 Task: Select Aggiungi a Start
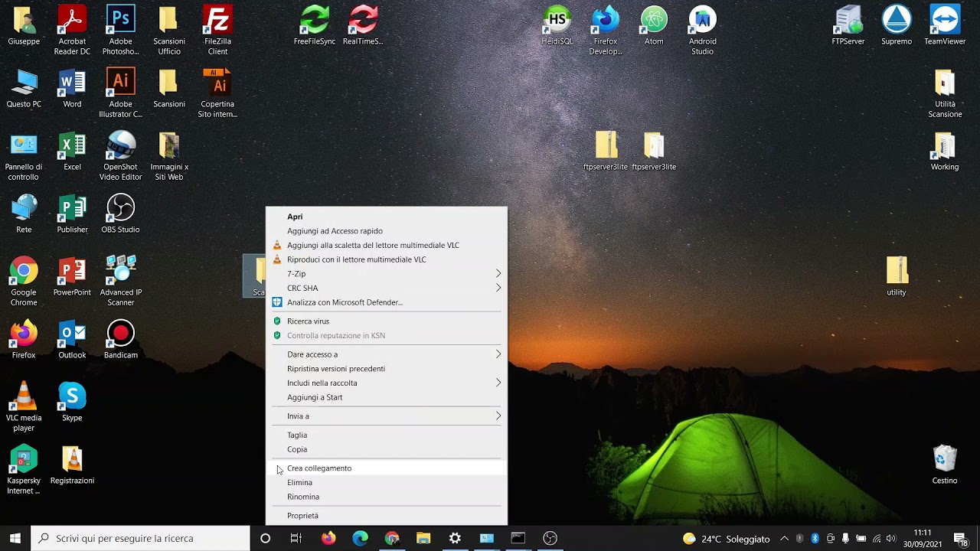386,397
